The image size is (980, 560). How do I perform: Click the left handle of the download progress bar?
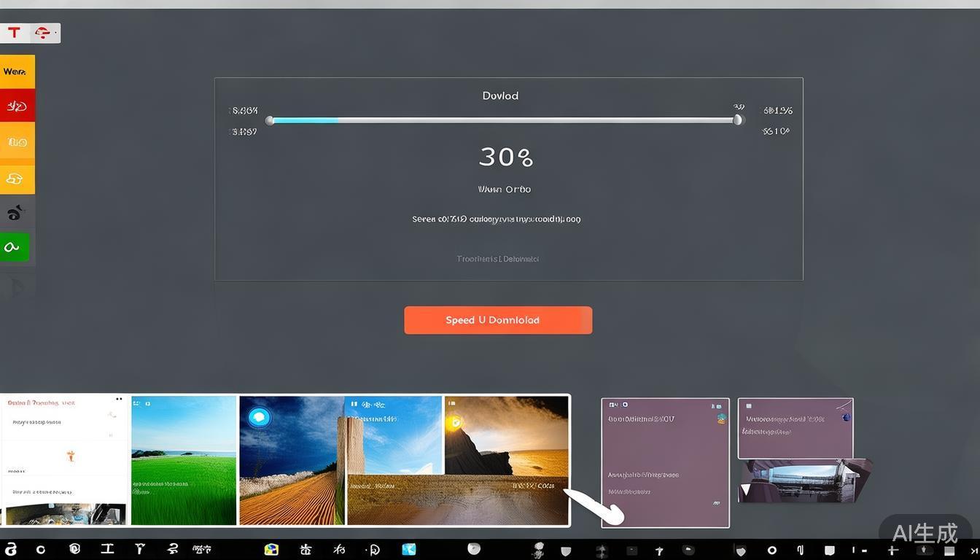click(270, 120)
